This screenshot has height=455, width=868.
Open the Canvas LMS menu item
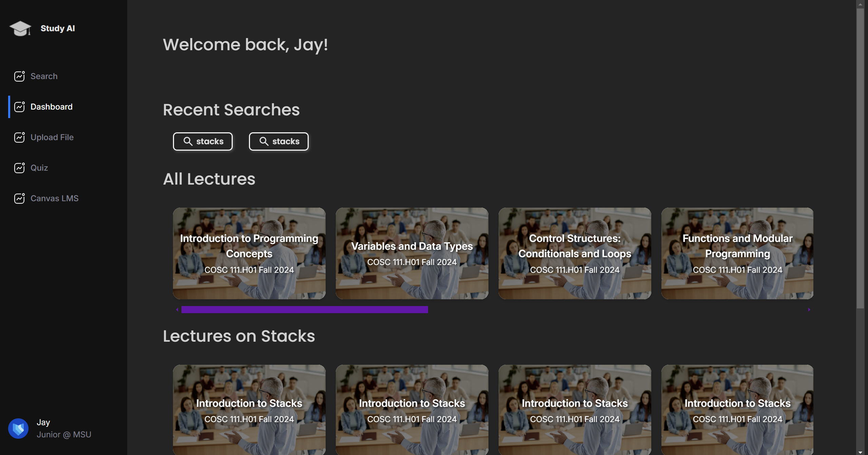pyautogui.click(x=54, y=198)
